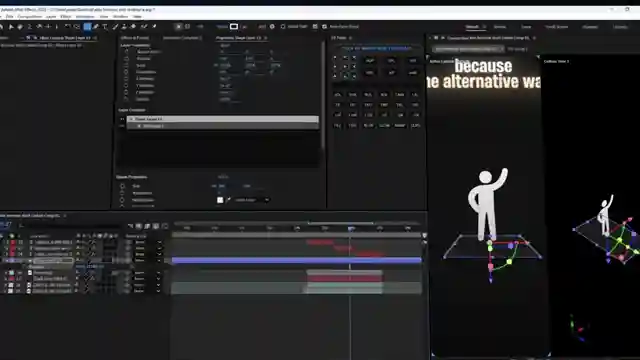
Task: Switch to the Review workspace tab
Action: pos(500,27)
